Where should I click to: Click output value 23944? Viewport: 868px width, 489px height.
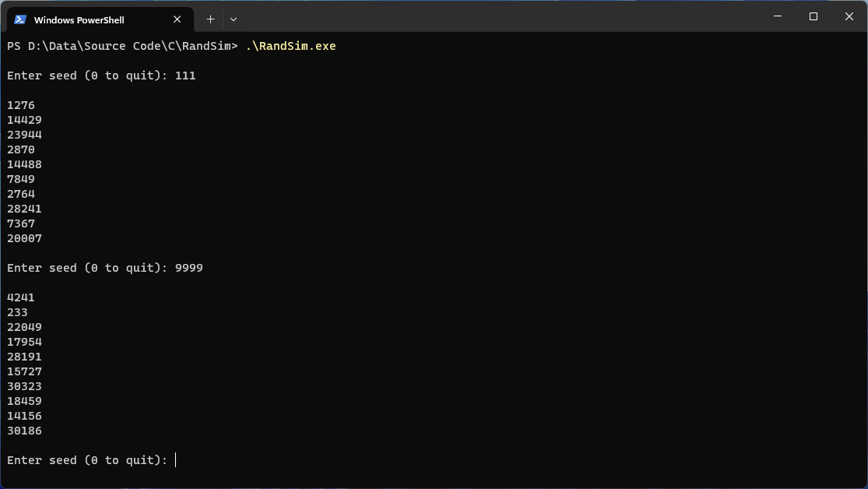coord(24,135)
